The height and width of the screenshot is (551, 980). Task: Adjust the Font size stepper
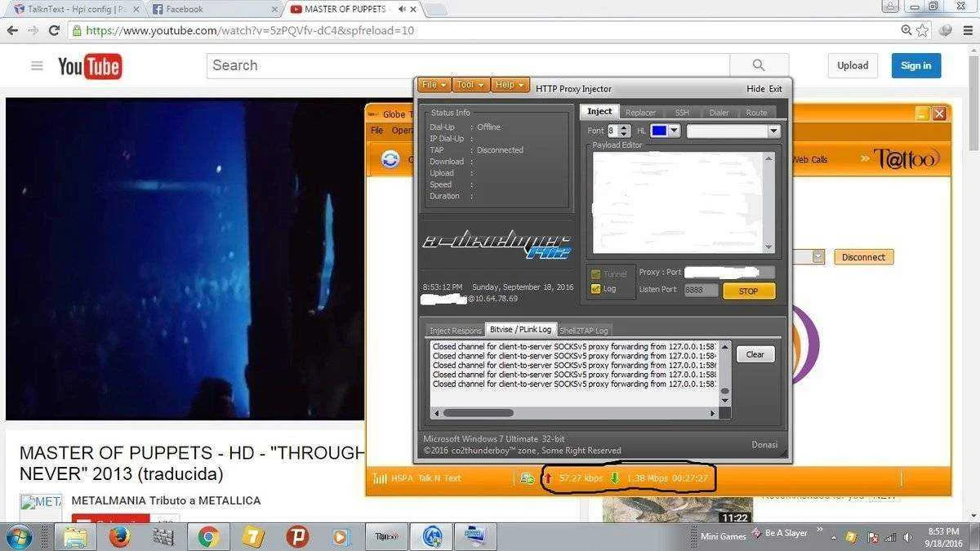coord(624,131)
